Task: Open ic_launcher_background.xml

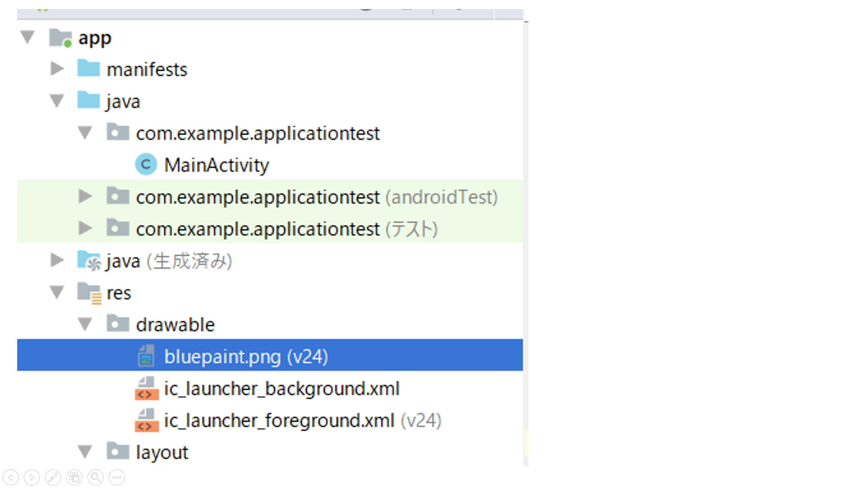Action: (x=281, y=389)
